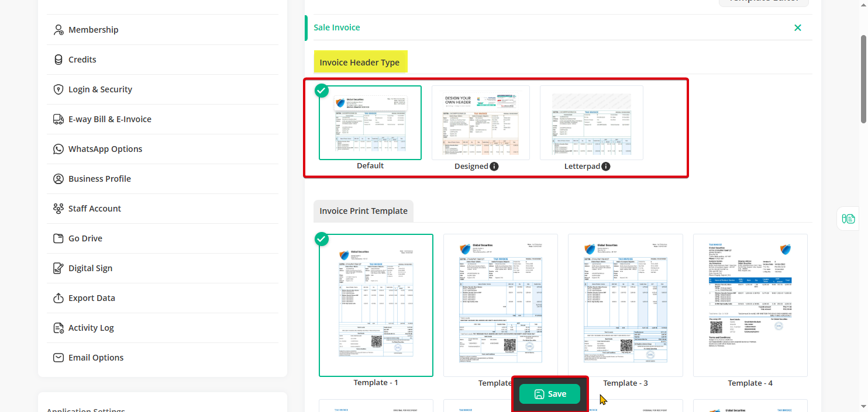
Task: Click the Membership sidebar icon
Action: [x=58, y=30]
